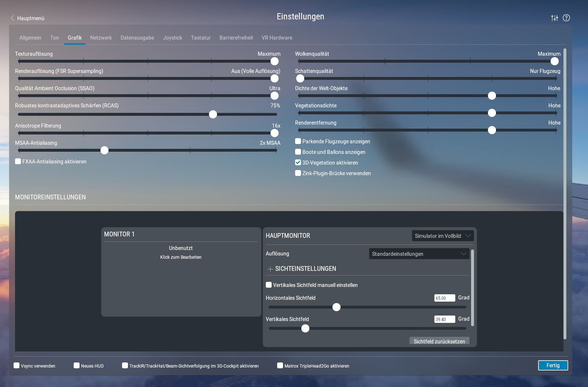Viewport: 588px width, 387px height.
Task: Click the main settings vertical scrollbar
Action: pyautogui.click(x=565, y=193)
